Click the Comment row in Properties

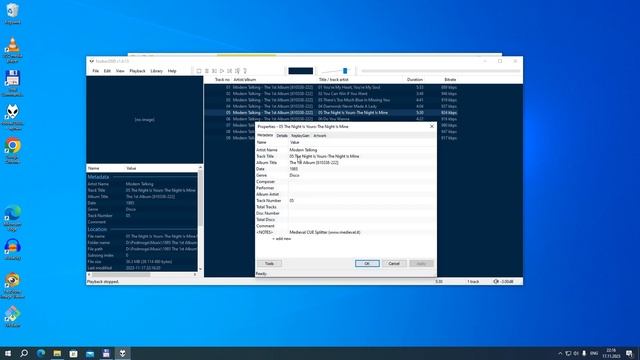[346, 226]
